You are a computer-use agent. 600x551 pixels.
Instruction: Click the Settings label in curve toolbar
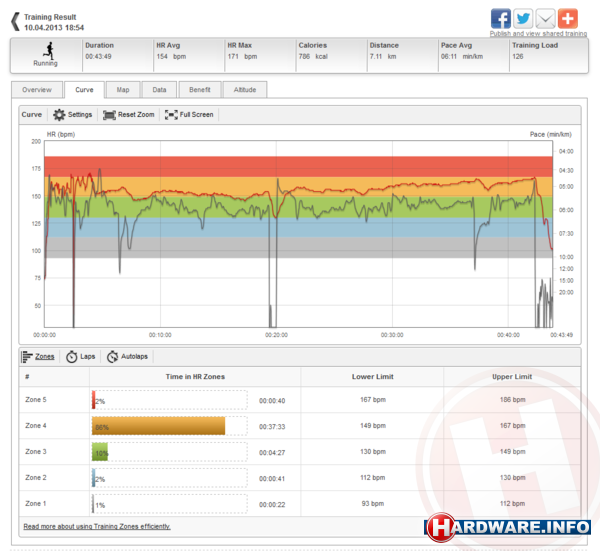pos(80,114)
